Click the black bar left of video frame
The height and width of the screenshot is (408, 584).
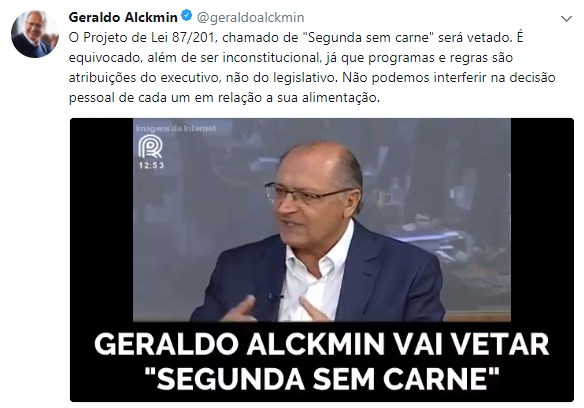point(102,220)
